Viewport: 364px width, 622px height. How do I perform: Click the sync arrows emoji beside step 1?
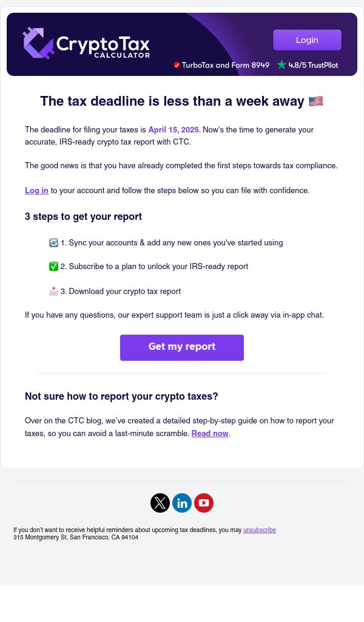pos(53,243)
